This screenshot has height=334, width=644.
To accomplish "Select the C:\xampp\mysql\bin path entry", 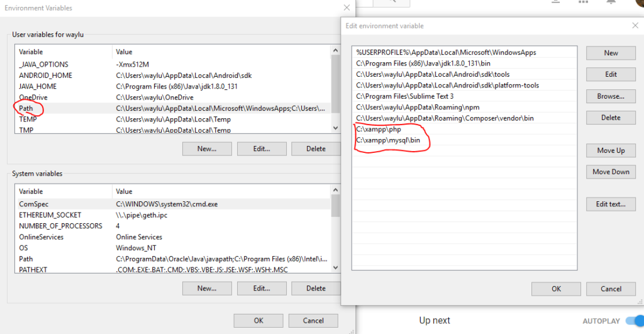I will click(465, 140).
